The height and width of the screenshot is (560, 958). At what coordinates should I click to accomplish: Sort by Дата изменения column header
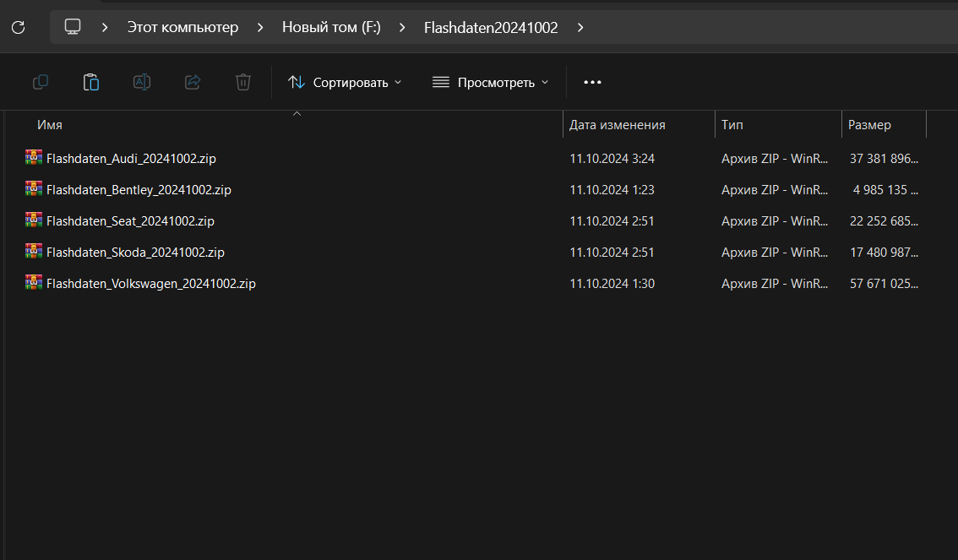click(617, 125)
